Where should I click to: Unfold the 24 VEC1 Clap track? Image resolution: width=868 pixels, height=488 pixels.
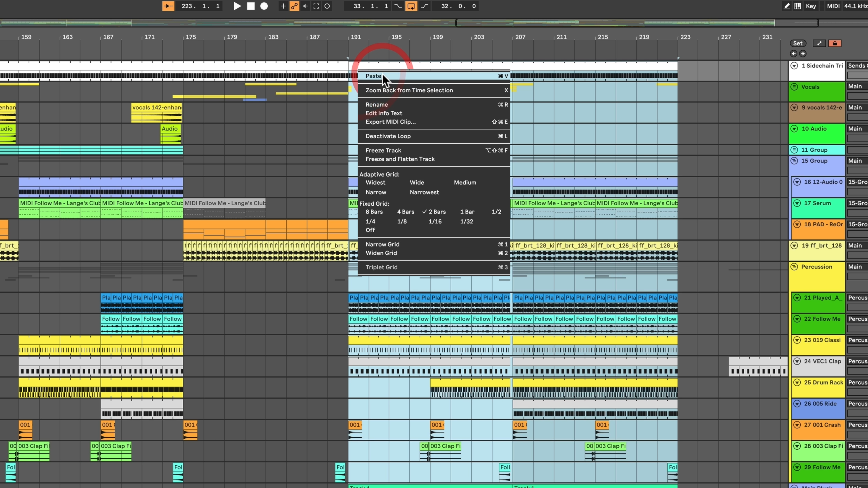click(797, 361)
